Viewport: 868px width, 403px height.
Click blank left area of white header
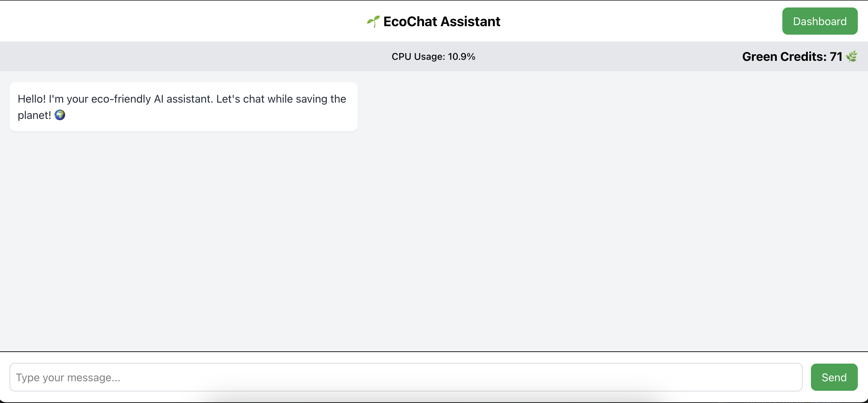[x=136, y=21]
